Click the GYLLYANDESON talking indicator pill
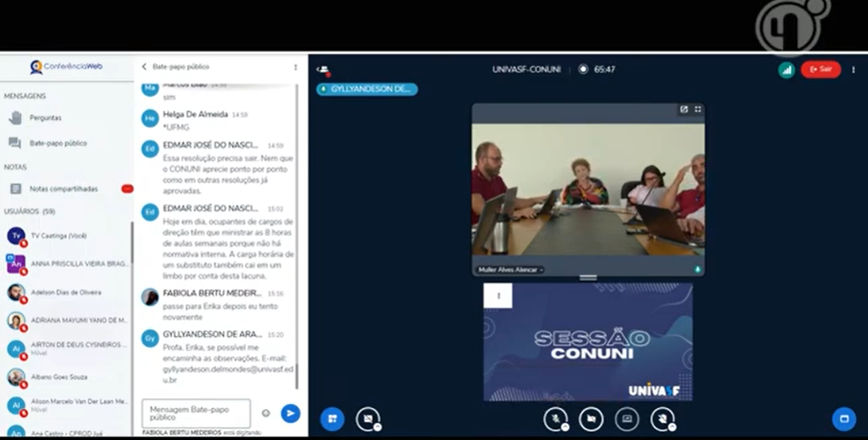Viewport: 868px width, 440px height. click(367, 89)
